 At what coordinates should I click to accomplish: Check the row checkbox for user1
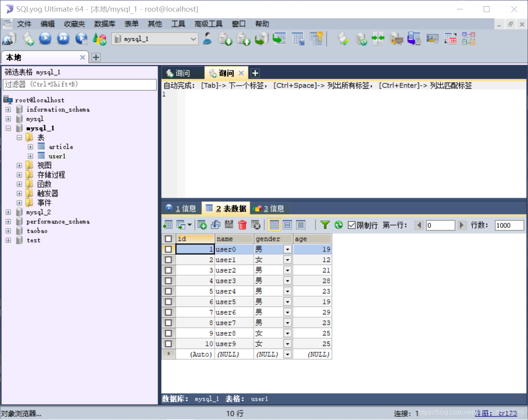(x=168, y=260)
